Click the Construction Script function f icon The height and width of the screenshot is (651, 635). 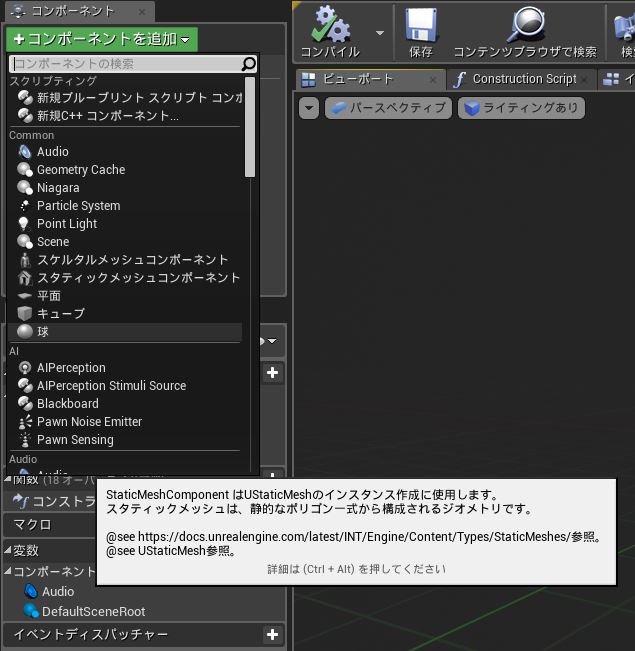[x=21, y=501]
